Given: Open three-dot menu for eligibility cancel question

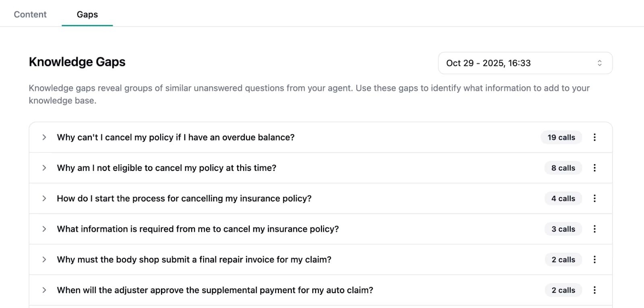Looking at the screenshot, I should tap(594, 168).
